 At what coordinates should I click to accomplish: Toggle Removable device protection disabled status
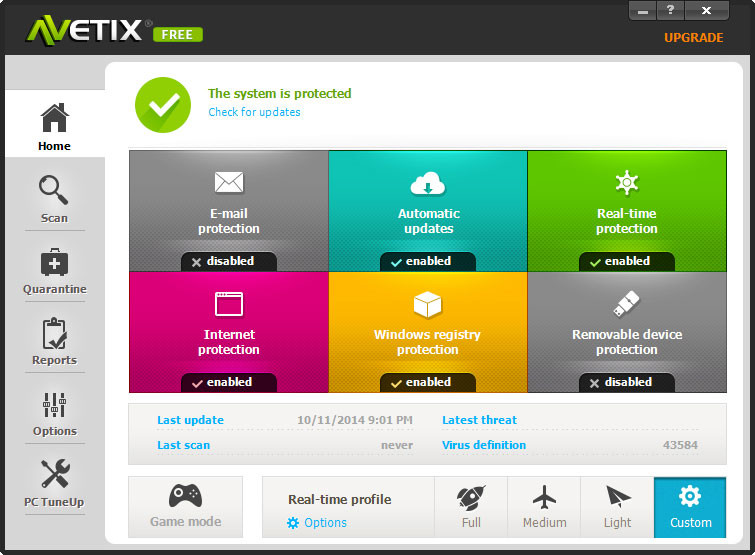626,382
